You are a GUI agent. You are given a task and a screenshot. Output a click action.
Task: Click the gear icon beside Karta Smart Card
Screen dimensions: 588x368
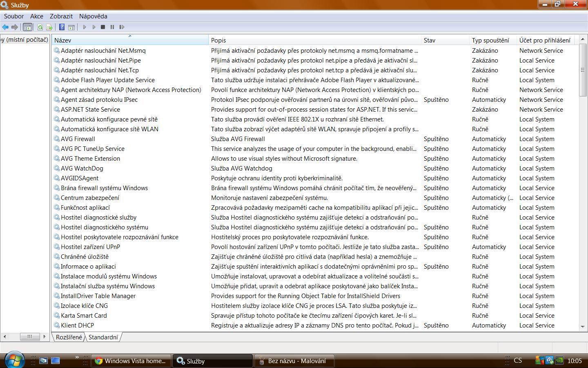point(57,316)
